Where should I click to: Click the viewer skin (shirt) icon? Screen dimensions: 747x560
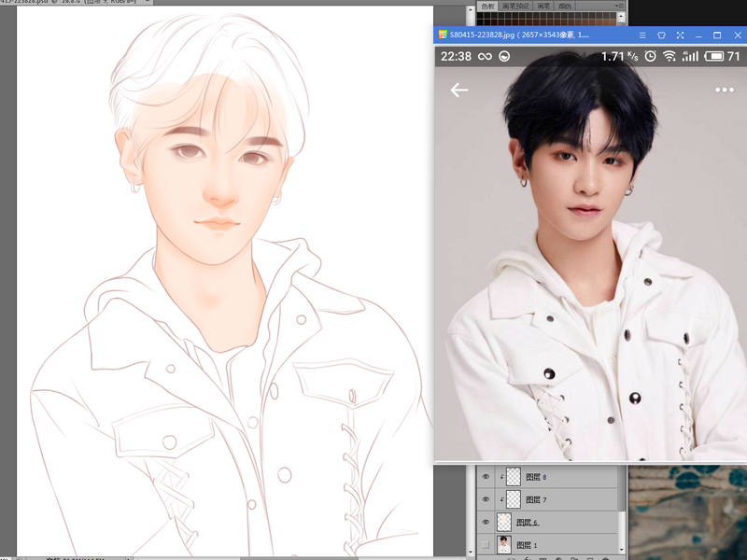661,35
